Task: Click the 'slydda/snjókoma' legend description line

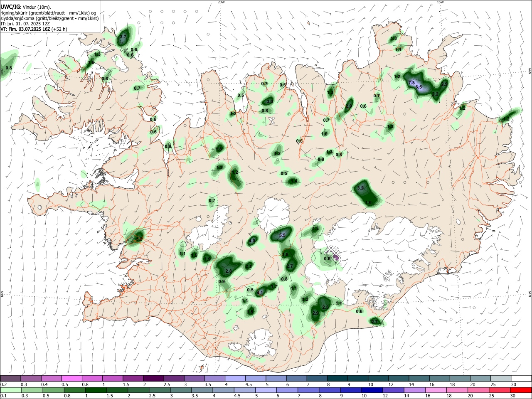Action: coord(49,18)
